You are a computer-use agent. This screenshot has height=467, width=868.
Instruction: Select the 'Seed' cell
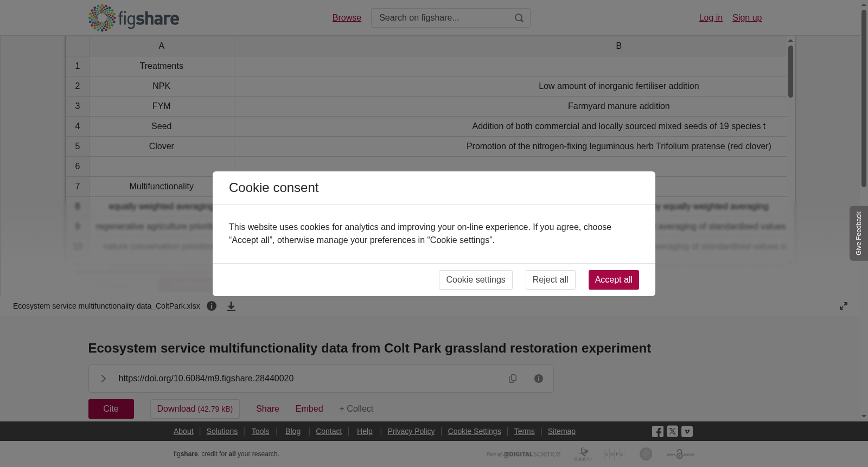[162, 126]
